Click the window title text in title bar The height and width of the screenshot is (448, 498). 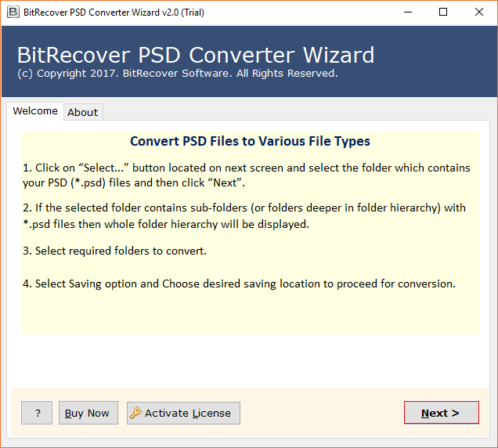click(x=114, y=13)
